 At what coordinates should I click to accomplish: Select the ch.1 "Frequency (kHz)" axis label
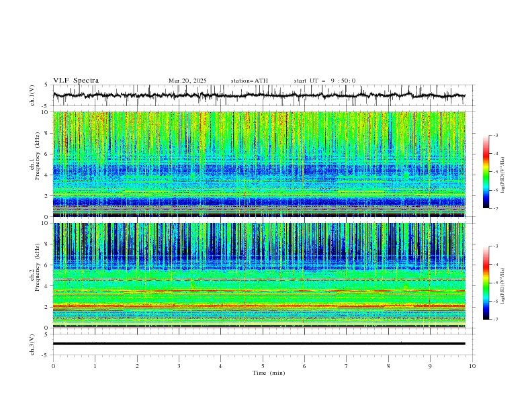click(38, 155)
